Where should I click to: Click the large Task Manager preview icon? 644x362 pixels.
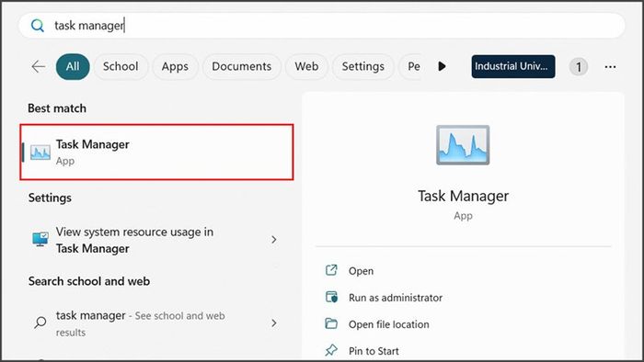[x=463, y=145]
